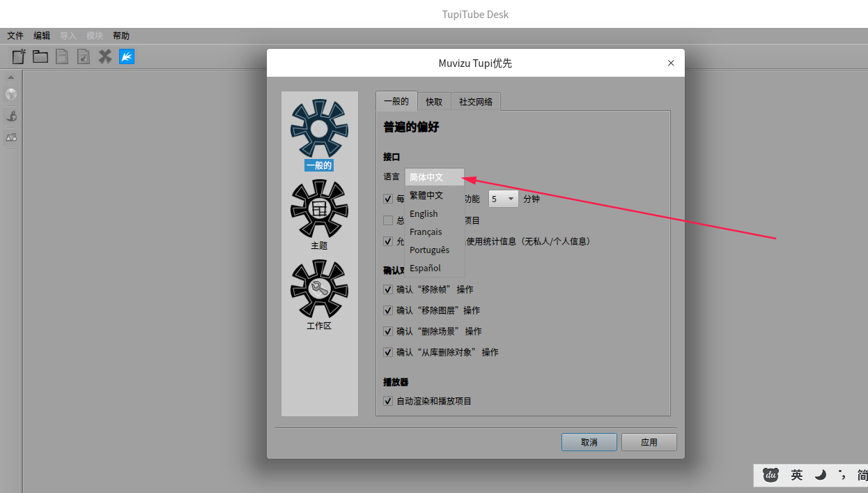Screen dimensions: 868x493
Task: Toggle the 英 input mode indicator
Action: [x=797, y=475]
